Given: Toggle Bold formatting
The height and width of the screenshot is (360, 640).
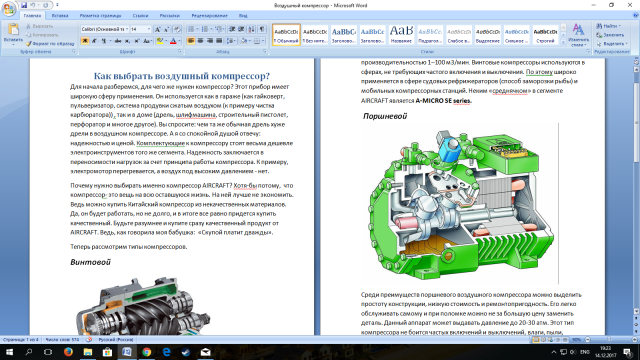Looking at the screenshot, I should pyautogui.click(x=85, y=41).
